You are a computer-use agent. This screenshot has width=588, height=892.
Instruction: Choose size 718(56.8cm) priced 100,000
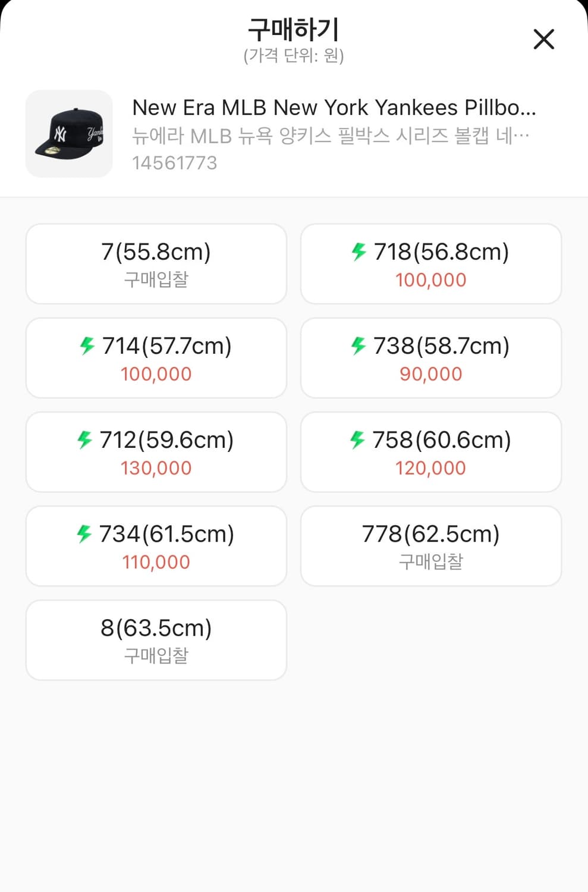point(431,264)
